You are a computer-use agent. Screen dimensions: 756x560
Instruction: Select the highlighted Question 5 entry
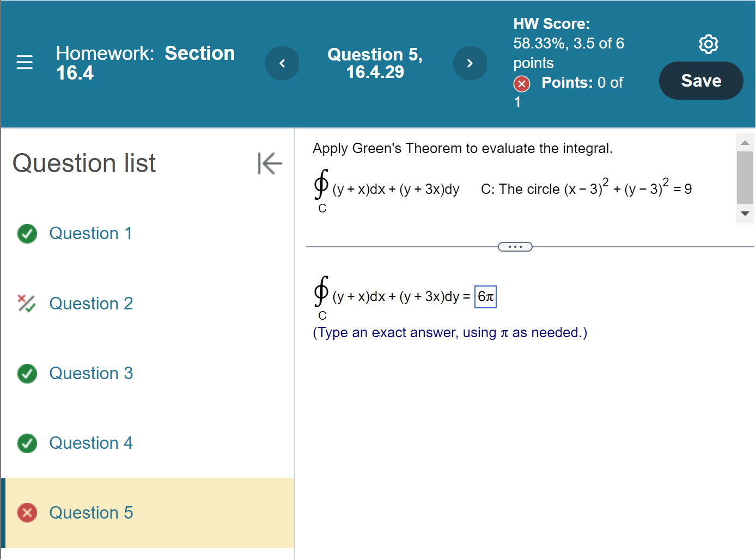(91, 513)
